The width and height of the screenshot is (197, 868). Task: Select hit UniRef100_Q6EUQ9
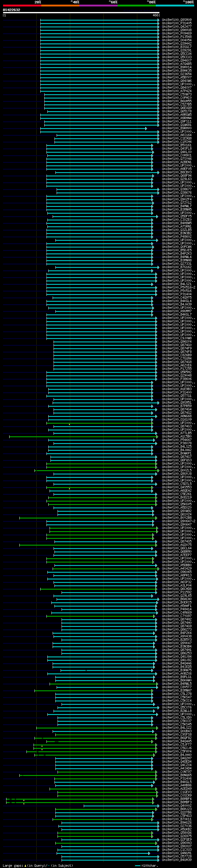click(x=177, y=108)
